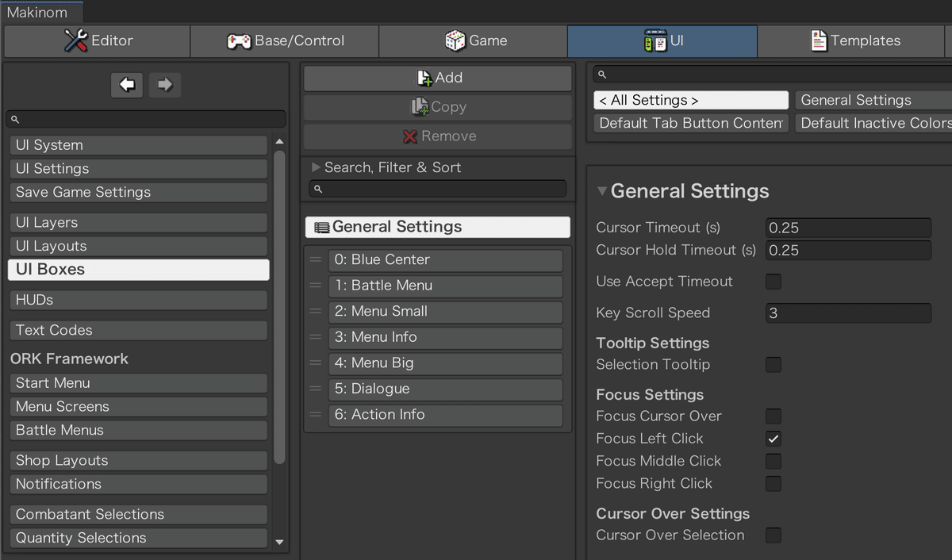Click the list icon beside General Settings entry
This screenshot has width=952, height=560.
tap(322, 228)
